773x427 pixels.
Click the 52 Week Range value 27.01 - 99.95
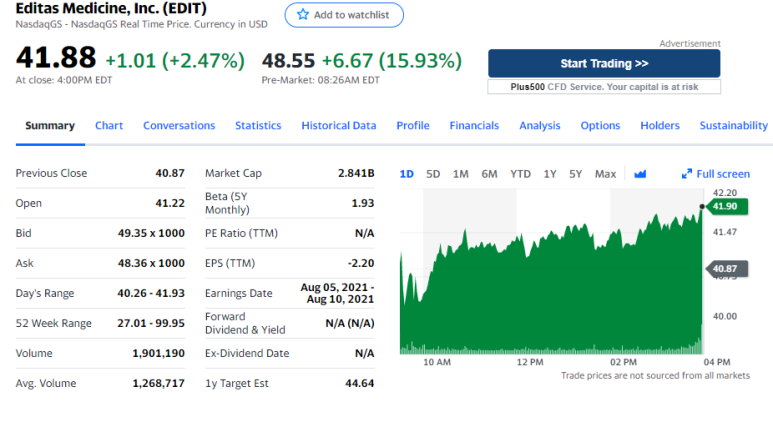click(151, 323)
